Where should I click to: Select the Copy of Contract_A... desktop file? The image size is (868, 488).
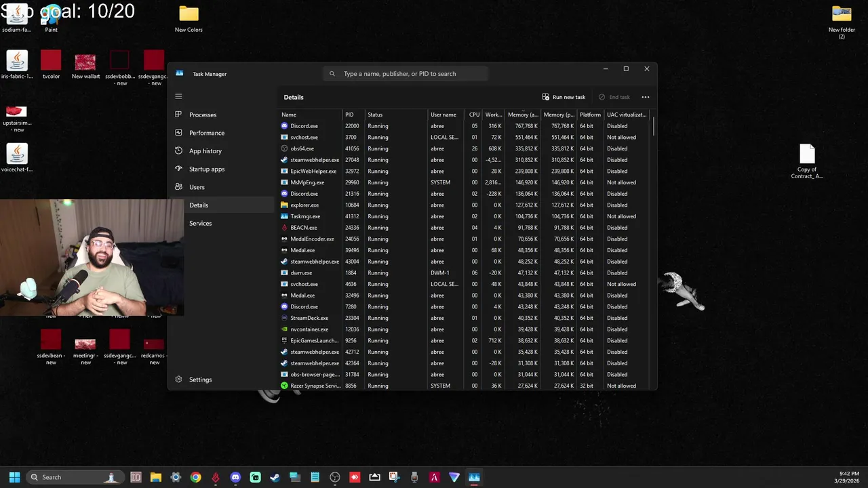pos(807,161)
